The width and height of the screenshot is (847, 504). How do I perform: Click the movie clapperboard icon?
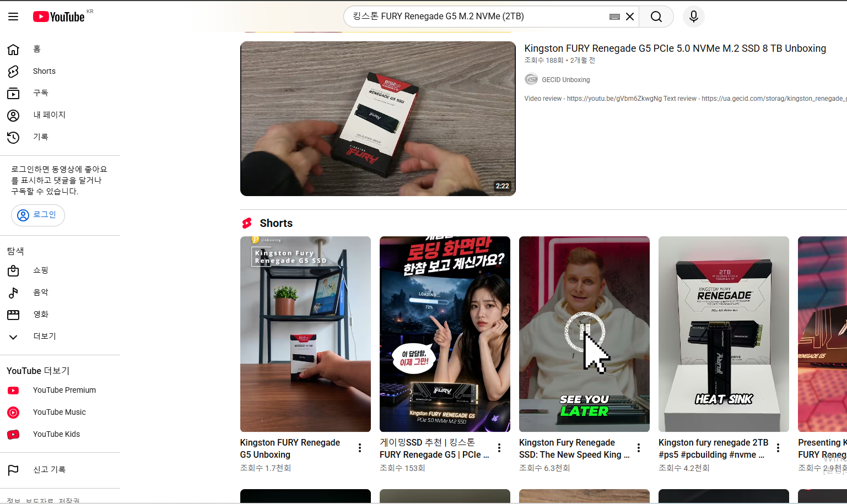(x=13, y=315)
